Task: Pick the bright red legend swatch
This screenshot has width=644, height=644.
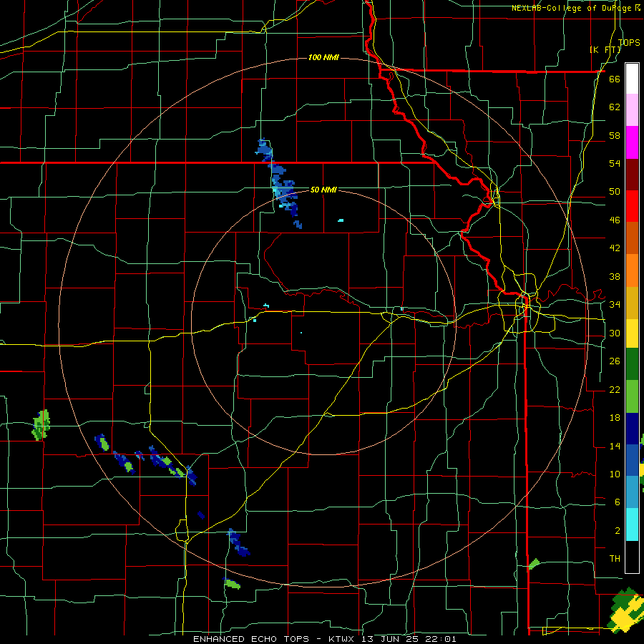Action: pyautogui.click(x=632, y=206)
